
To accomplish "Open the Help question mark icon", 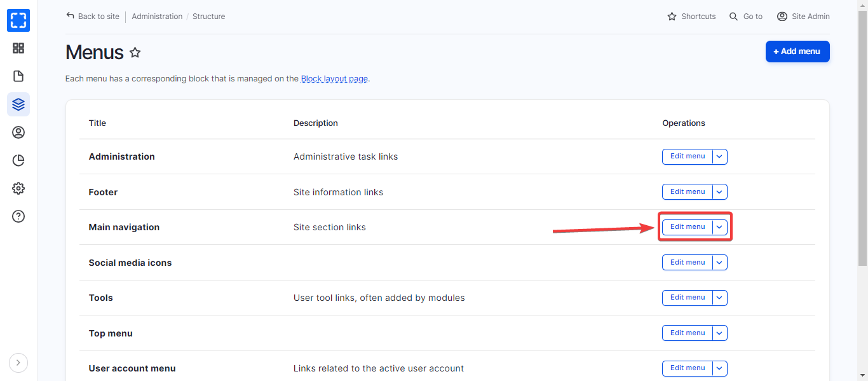I will click(x=18, y=216).
